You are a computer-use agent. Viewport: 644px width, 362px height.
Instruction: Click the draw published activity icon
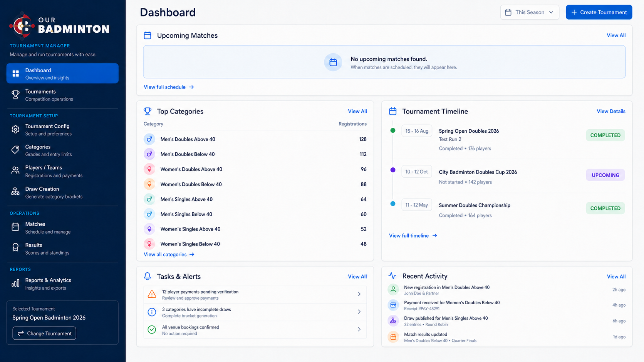(x=393, y=320)
